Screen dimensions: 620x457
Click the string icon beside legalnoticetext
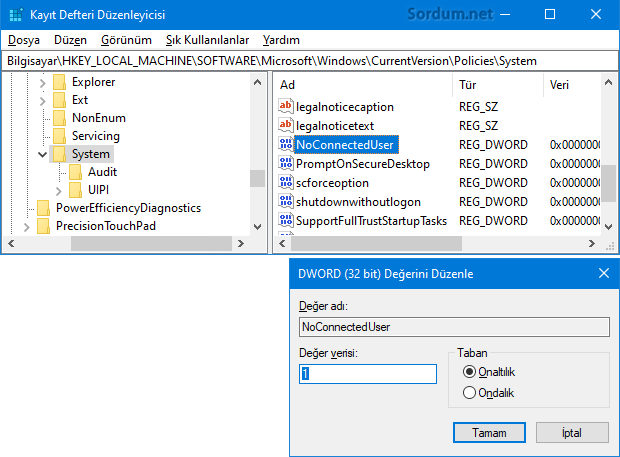click(x=285, y=125)
